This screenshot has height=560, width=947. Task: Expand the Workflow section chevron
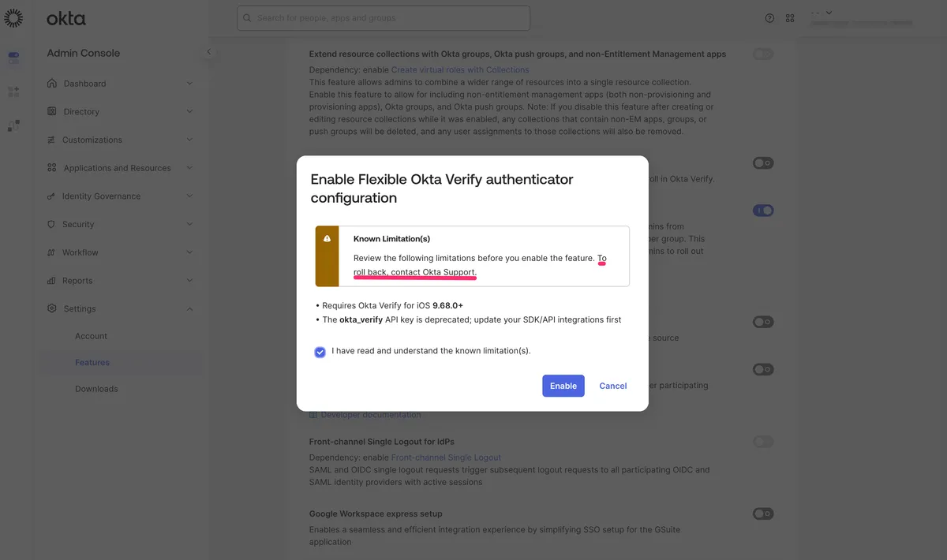pos(189,252)
